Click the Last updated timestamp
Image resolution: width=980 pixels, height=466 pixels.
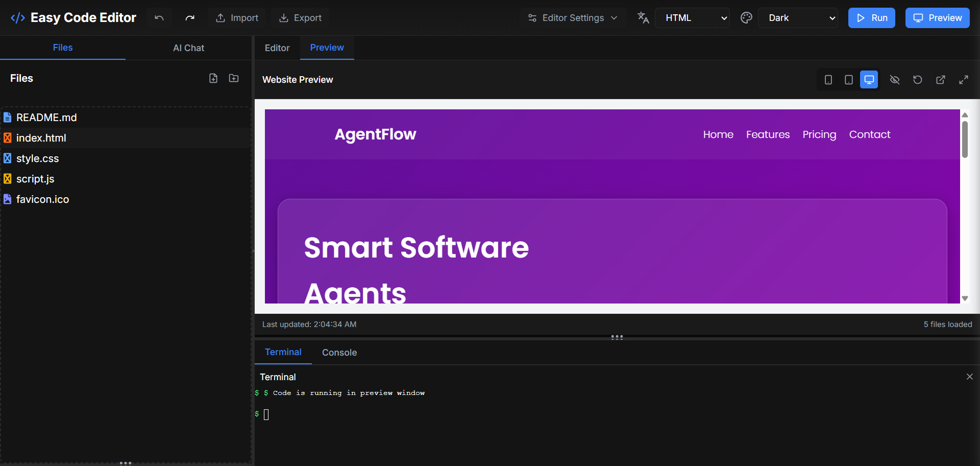click(x=309, y=324)
